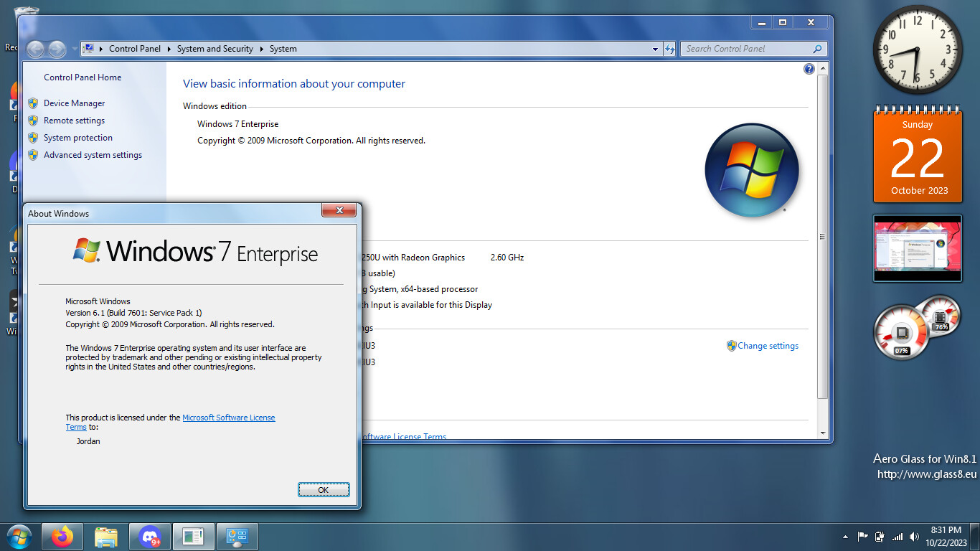Open the taskbar clock and date
This screenshot has width=980, height=551.
coord(946,537)
